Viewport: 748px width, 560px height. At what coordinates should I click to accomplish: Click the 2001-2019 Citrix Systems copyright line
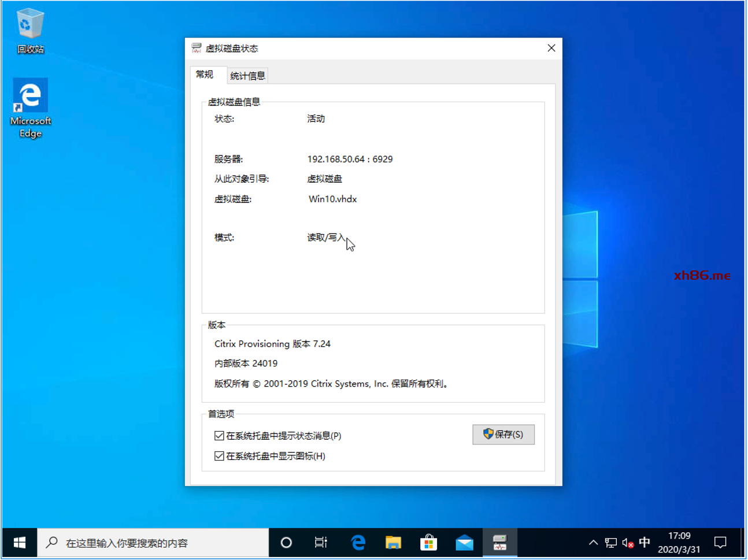[332, 384]
